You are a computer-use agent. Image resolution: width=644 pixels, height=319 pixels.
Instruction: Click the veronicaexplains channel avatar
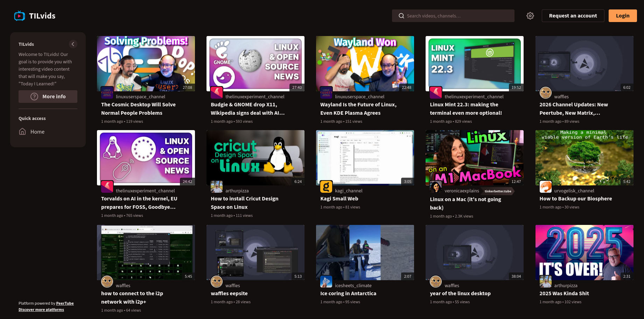pos(436,187)
